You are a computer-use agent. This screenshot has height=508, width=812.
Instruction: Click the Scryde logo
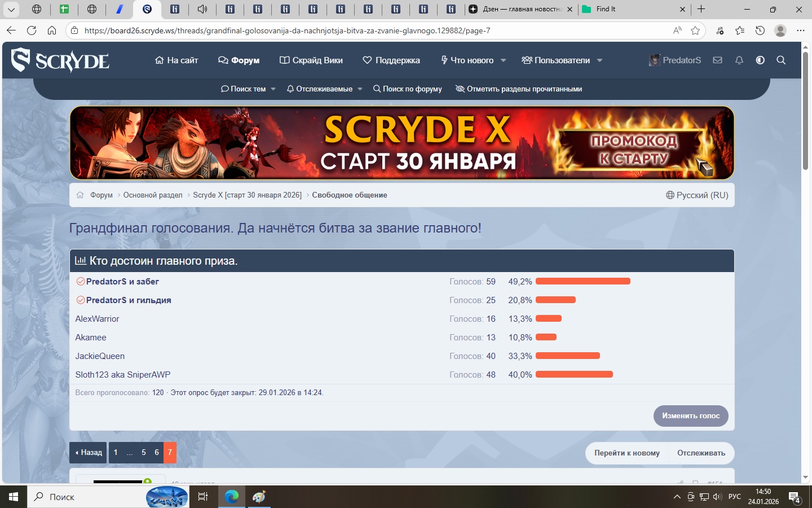pos(60,60)
